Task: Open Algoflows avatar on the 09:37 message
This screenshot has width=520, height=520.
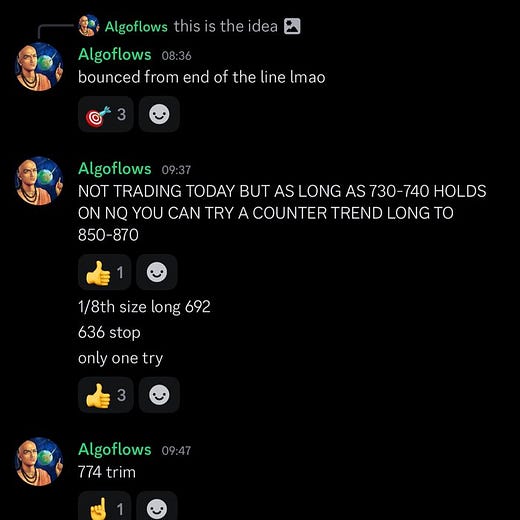Action: pos(39,181)
